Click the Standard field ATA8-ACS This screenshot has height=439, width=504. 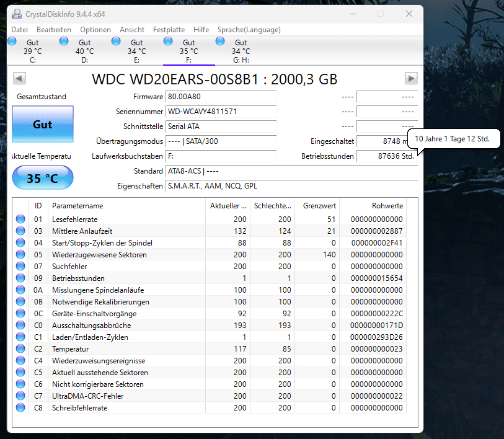pos(291,171)
